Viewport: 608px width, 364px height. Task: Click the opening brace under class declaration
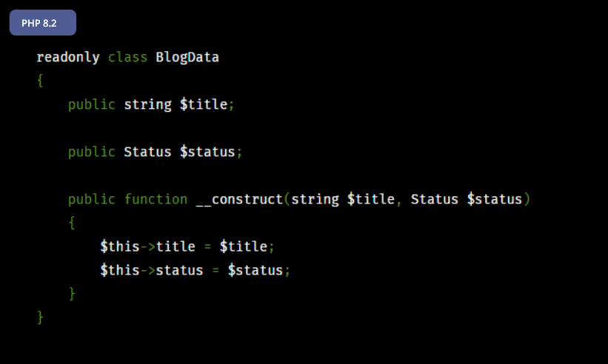click(40, 81)
